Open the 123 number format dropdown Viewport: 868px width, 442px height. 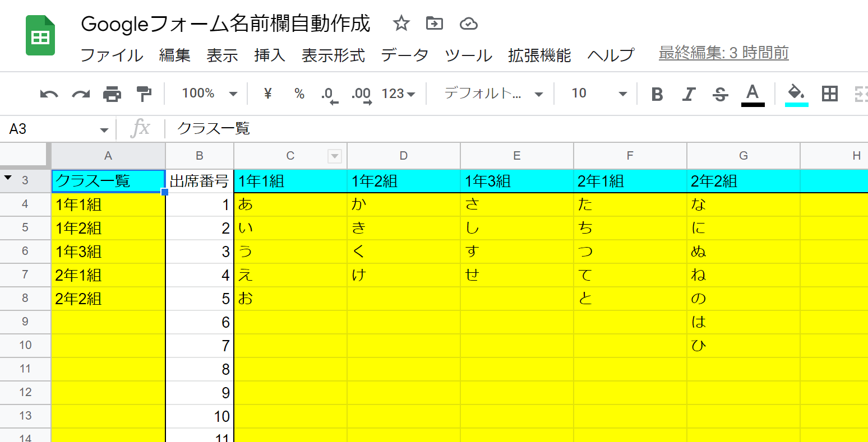click(399, 94)
